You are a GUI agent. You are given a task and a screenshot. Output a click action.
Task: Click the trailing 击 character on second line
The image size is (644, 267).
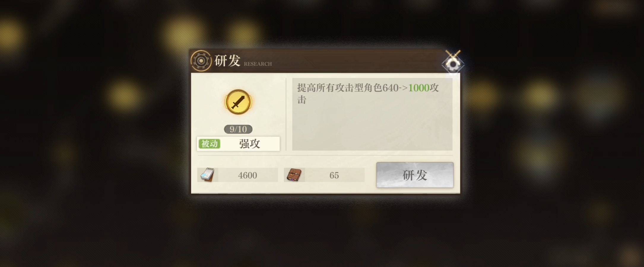(302, 100)
